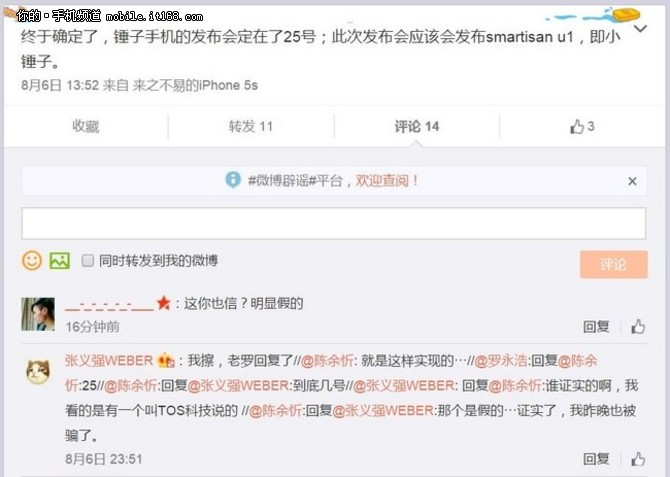Switch to the 转发 11 tab
This screenshot has width=670, height=477.
point(251,127)
